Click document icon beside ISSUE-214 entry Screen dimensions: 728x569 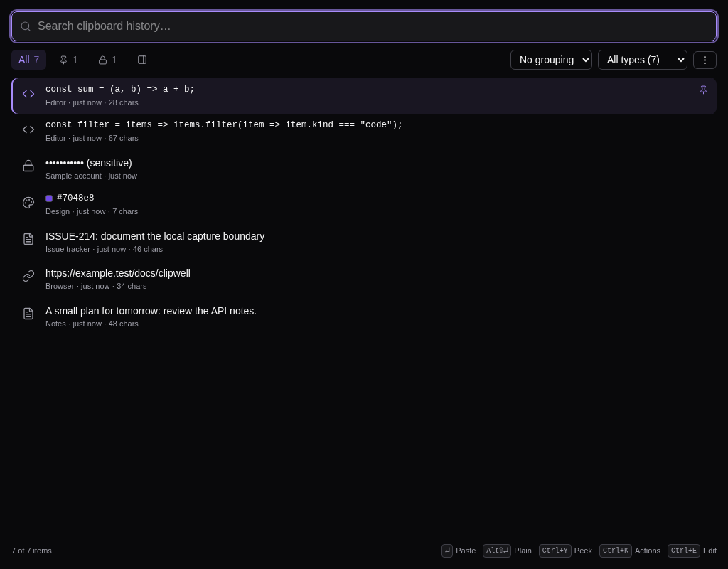pyautogui.click(x=28, y=239)
